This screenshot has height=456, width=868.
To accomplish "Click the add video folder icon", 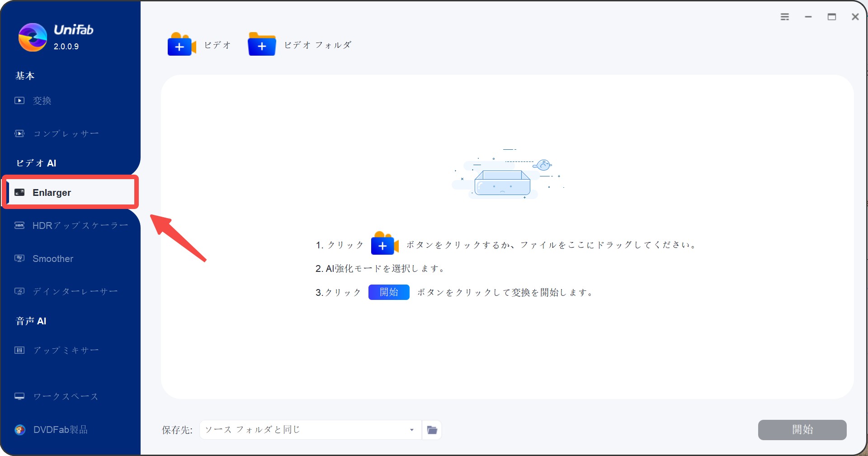I will point(262,44).
